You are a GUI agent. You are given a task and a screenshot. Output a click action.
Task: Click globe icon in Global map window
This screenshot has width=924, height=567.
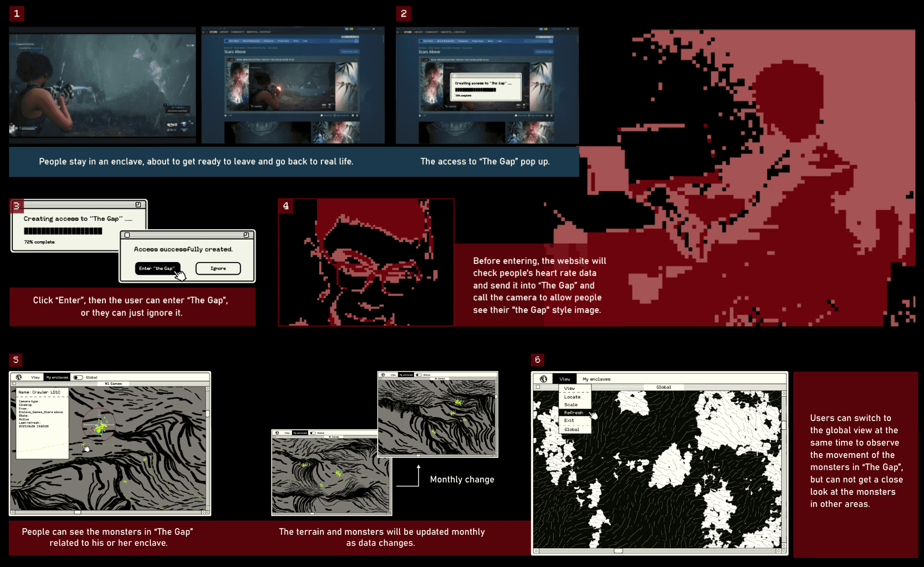click(x=544, y=379)
